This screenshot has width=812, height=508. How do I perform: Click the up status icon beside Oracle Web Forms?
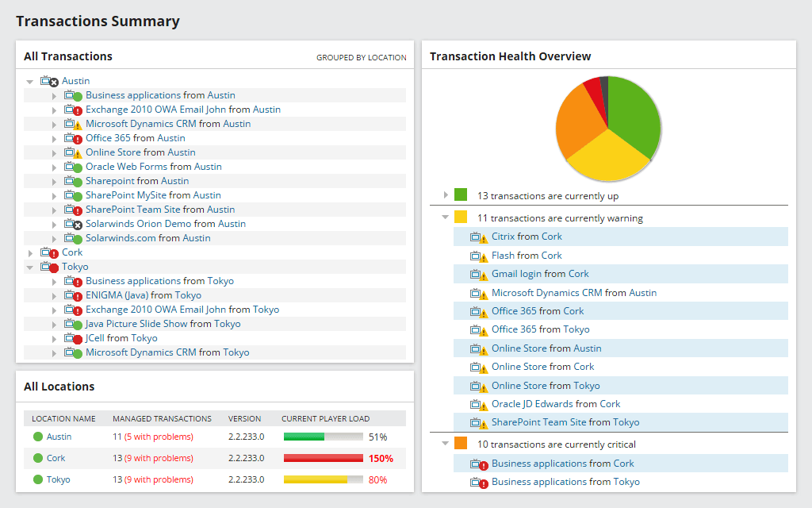pyautogui.click(x=77, y=166)
